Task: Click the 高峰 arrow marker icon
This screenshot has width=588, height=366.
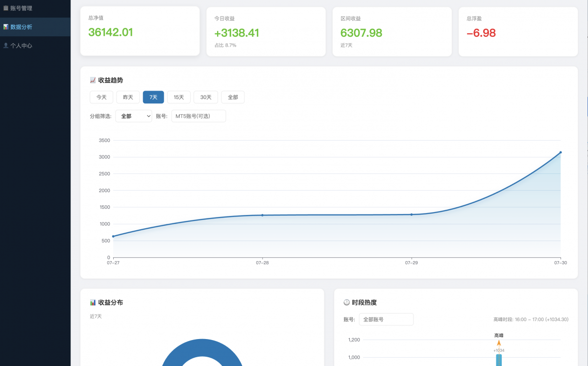Action: 499,343
